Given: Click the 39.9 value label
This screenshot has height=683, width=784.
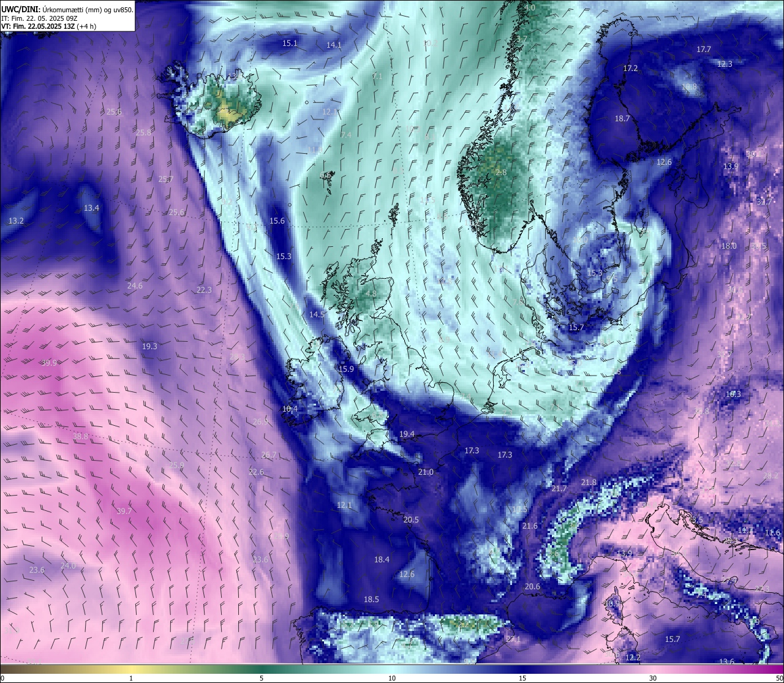Looking at the screenshot, I should (x=49, y=363).
